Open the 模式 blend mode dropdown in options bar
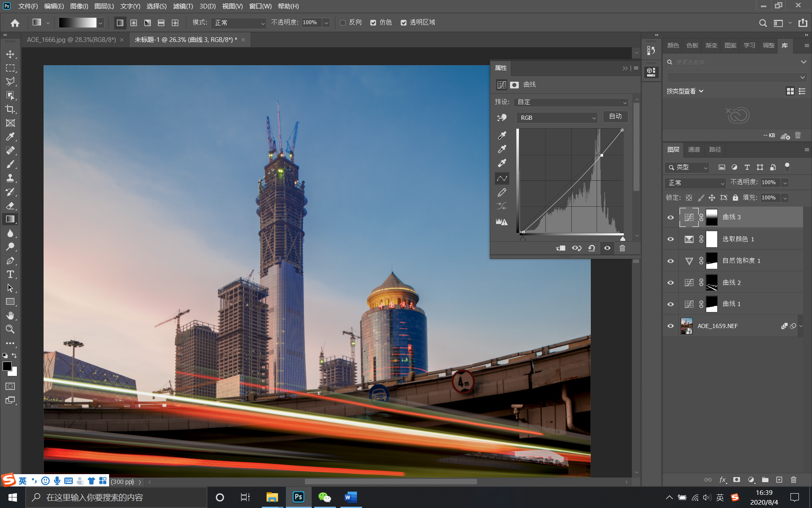The image size is (812, 508). click(239, 23)
